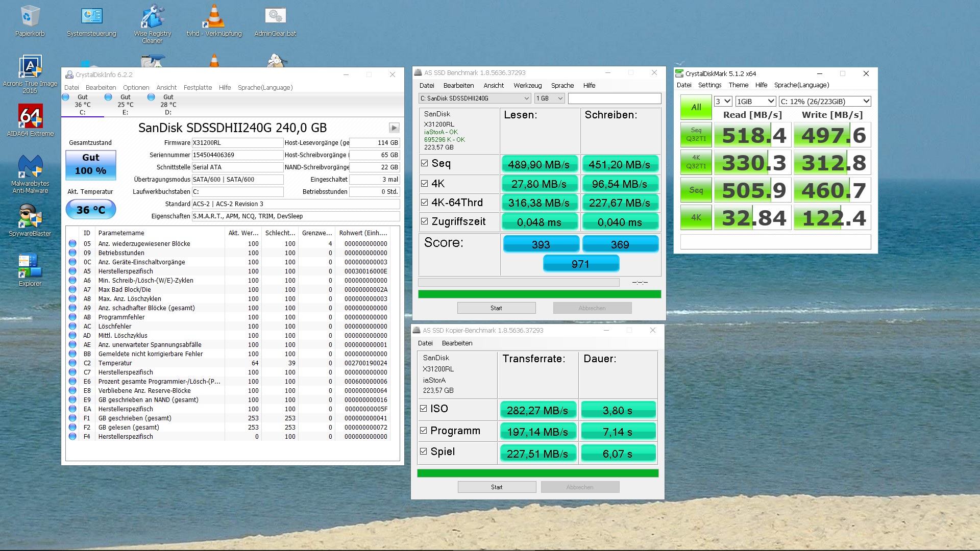Click status orb for attribute 05 row
The image size is (980, 551).
72,244
